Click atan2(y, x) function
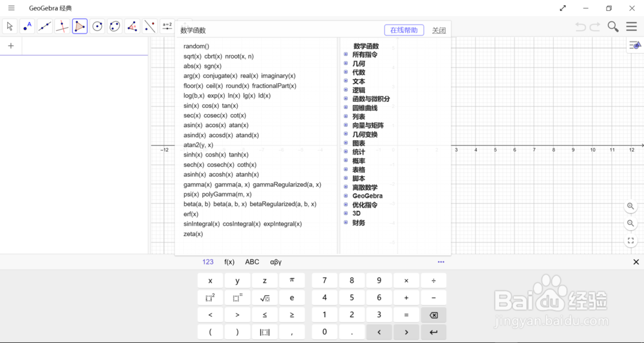 [x=198, y=145]
